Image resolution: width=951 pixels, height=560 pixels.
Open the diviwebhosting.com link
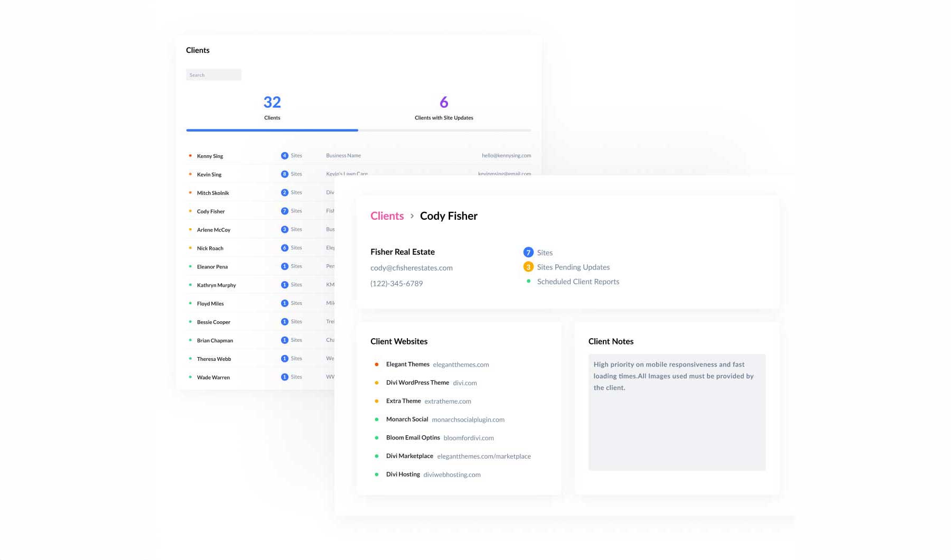pos(452,475)
